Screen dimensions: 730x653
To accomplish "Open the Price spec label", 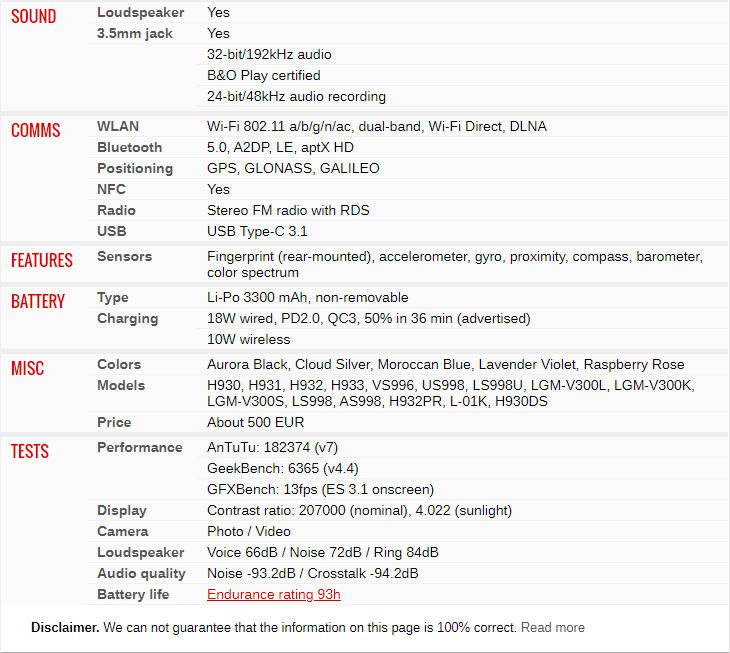I will 114,423.
